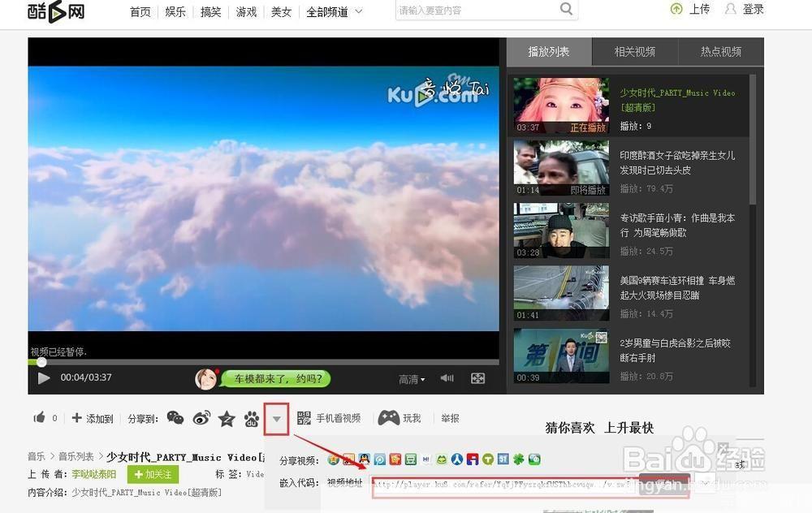Click 音乐 breadcrumb link
Screen dimensions: 812x513
point(37,456)
